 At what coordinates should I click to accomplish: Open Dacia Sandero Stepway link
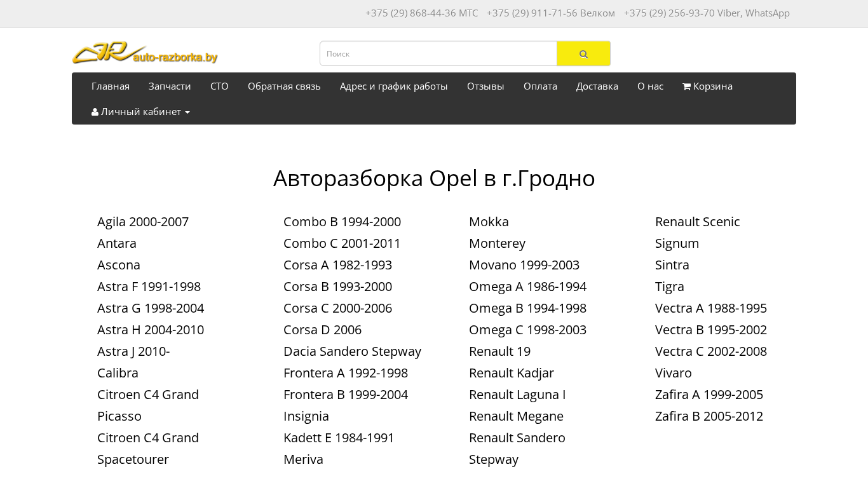click(x=352, y=351)
